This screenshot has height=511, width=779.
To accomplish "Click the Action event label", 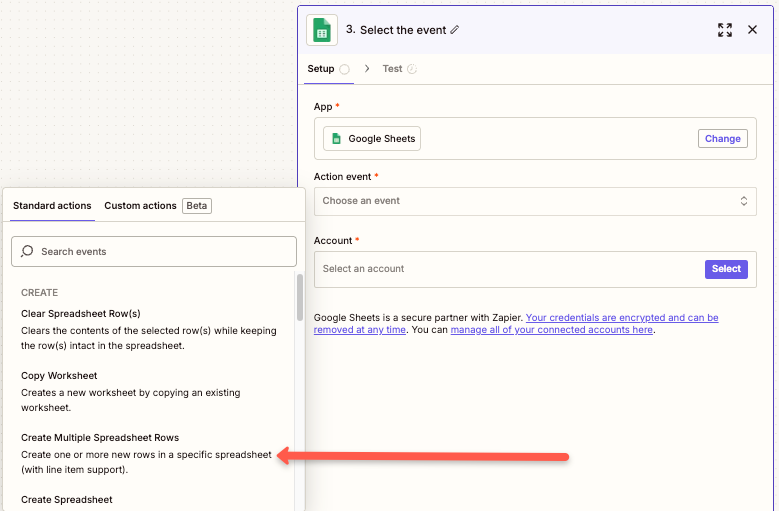I will (342, 177).
